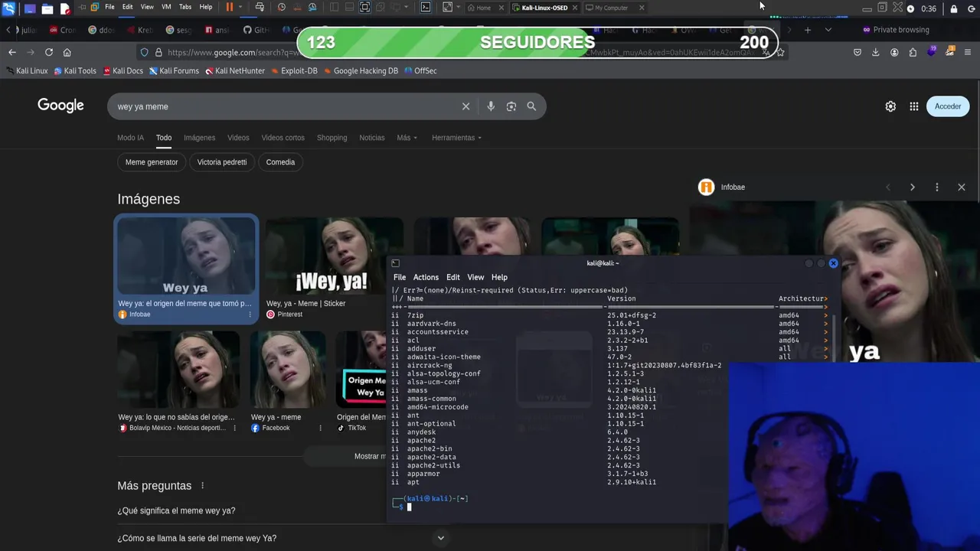This screenshot has width=980, height=551.
Task: Open the Google apps grid
Action: coord(913,106)
